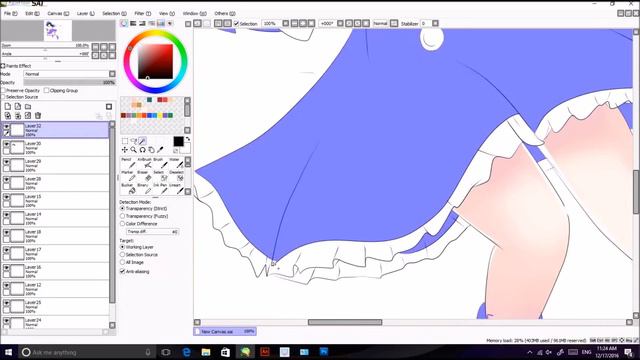
Task: Toggle the Anti-aliasing checkbox
Action: pos(122,271)
